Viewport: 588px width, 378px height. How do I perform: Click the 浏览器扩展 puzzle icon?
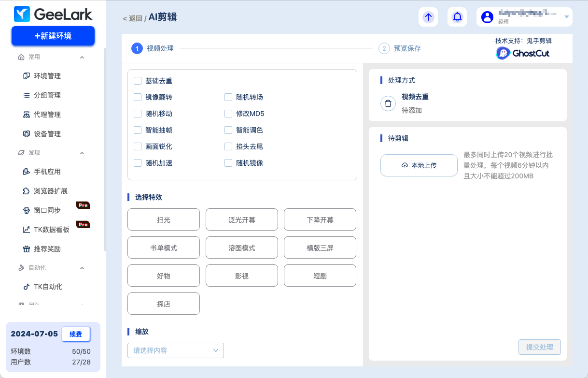tap(27, 191)
